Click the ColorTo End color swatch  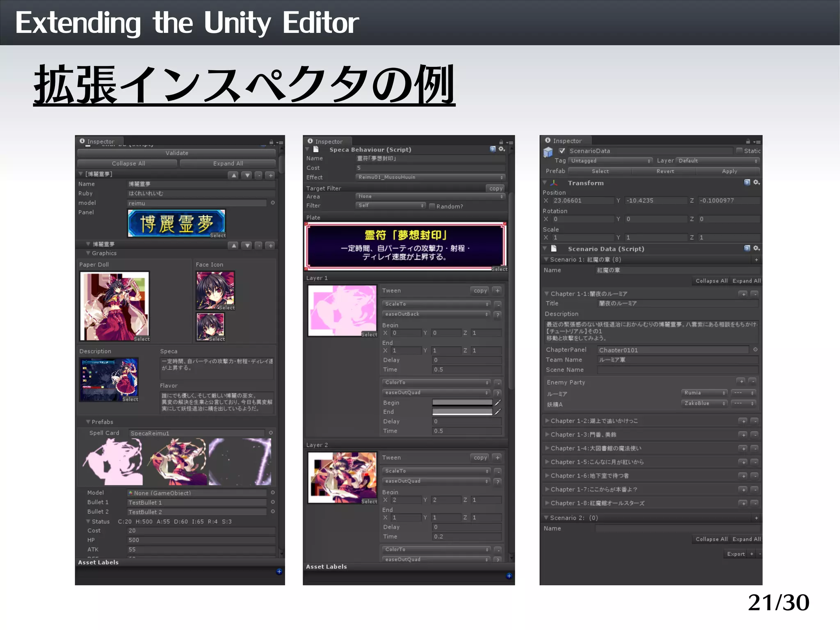462,412
